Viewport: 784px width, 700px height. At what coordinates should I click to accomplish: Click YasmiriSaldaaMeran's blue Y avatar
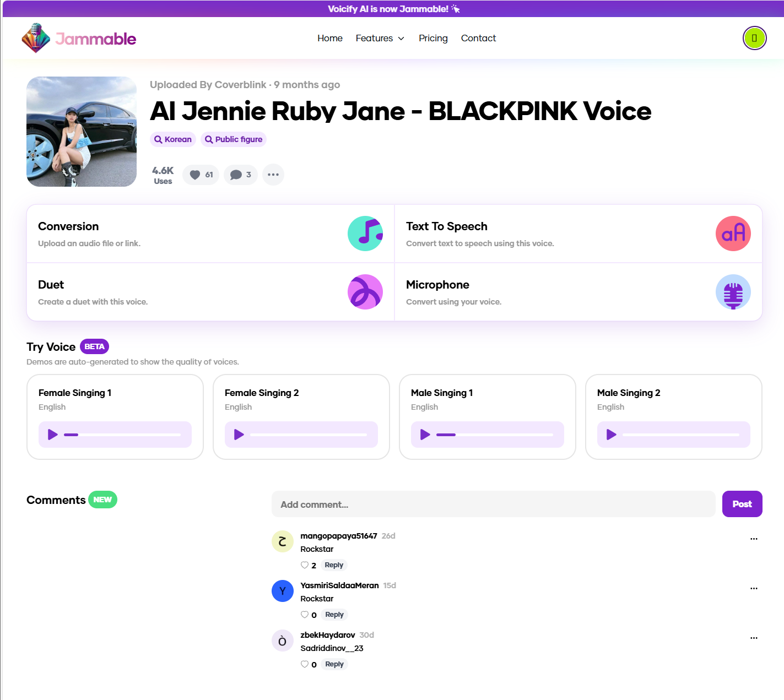[x=283, y=591]
